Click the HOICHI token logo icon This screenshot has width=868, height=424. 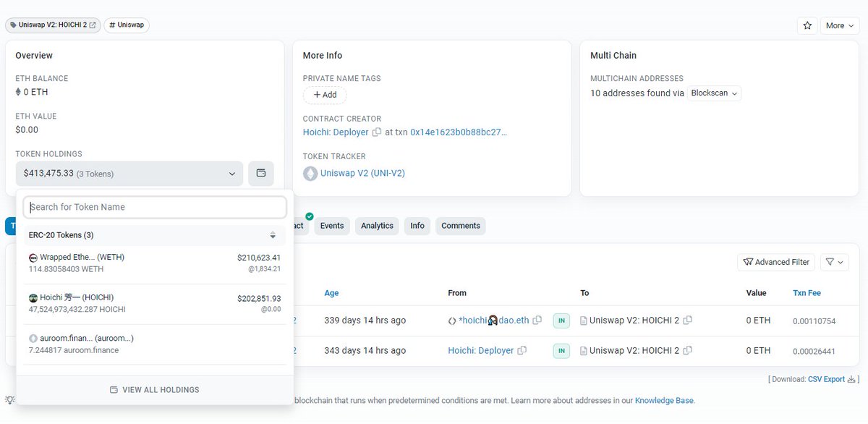[33, 298]
